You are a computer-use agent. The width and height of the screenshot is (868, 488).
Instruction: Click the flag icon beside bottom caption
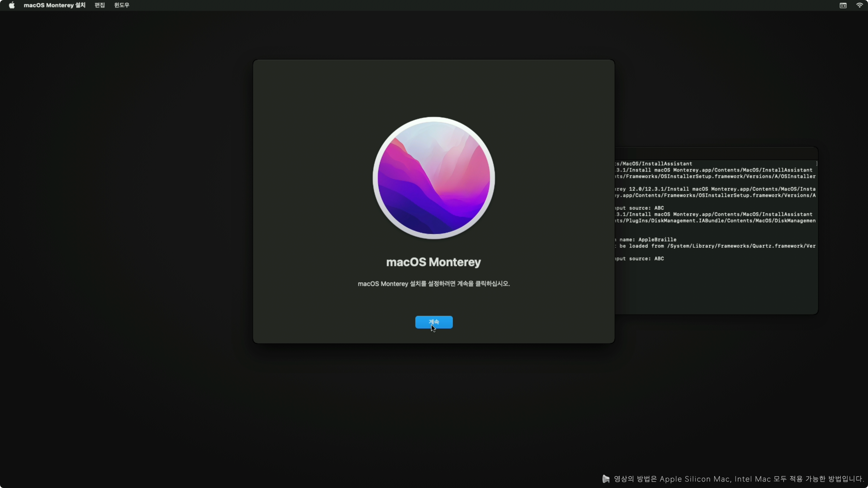tap(606, 479)
